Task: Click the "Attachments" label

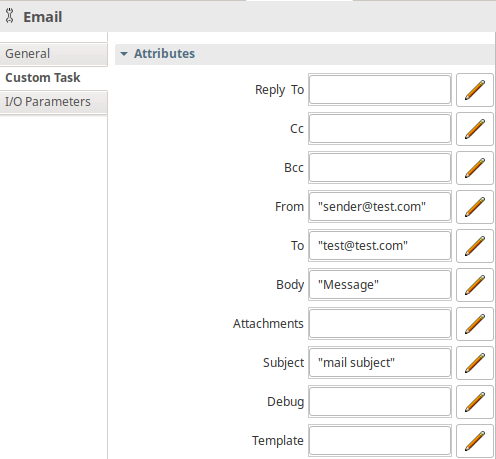Action: (268, 324)
